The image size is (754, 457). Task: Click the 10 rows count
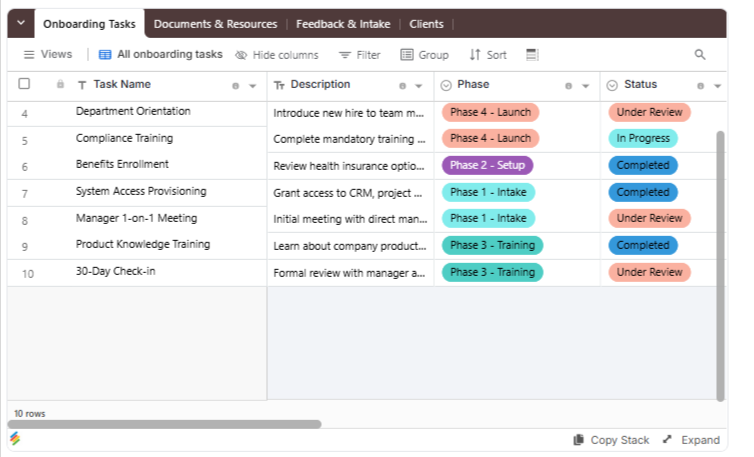[29, 413]
